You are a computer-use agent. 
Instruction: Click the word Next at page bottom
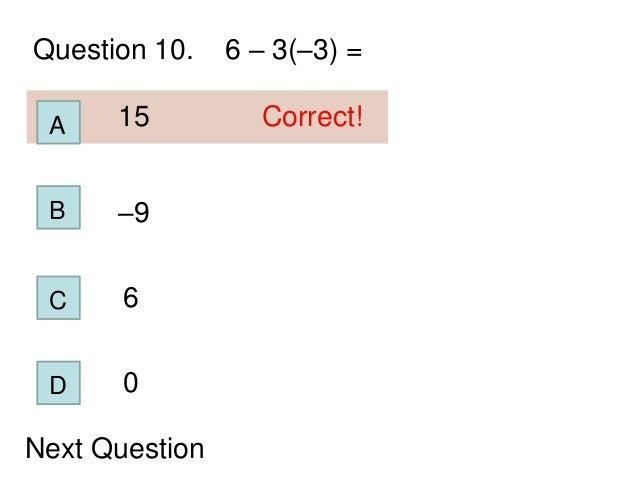(54, 449)
